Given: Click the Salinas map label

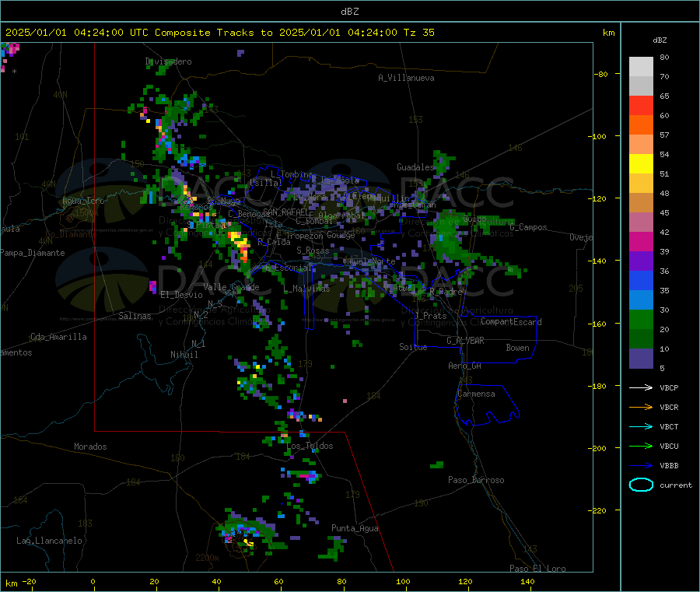Looking at the screenshot, I should click(x=135, y=316).
